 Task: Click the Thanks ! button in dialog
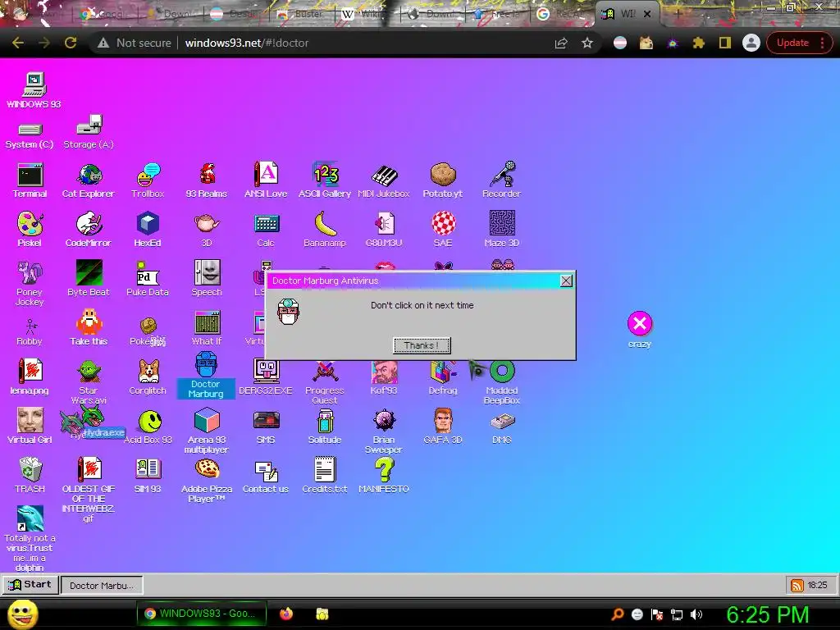coord(422,345)
